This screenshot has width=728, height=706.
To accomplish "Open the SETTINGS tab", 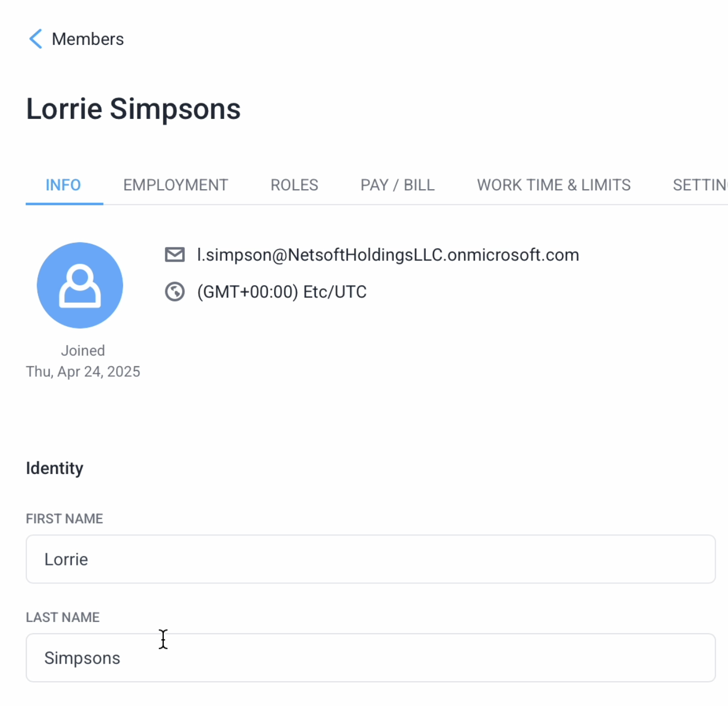I will (700, 185).
